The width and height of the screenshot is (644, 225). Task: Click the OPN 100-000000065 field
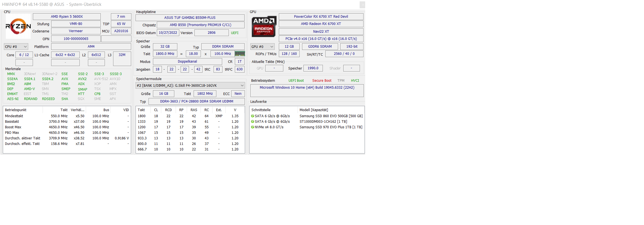pyautogui.click(x=76, y=39)
